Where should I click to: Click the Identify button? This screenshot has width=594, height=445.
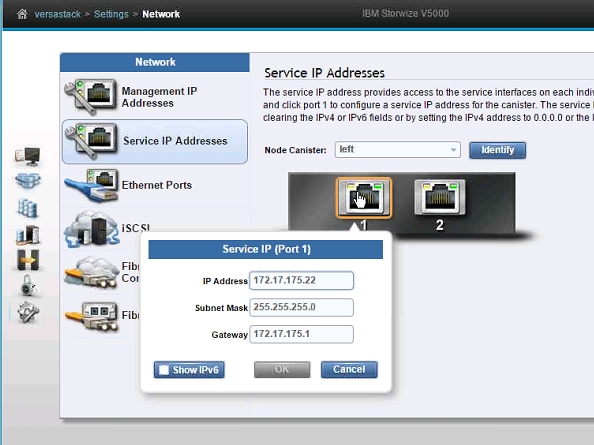497,150
